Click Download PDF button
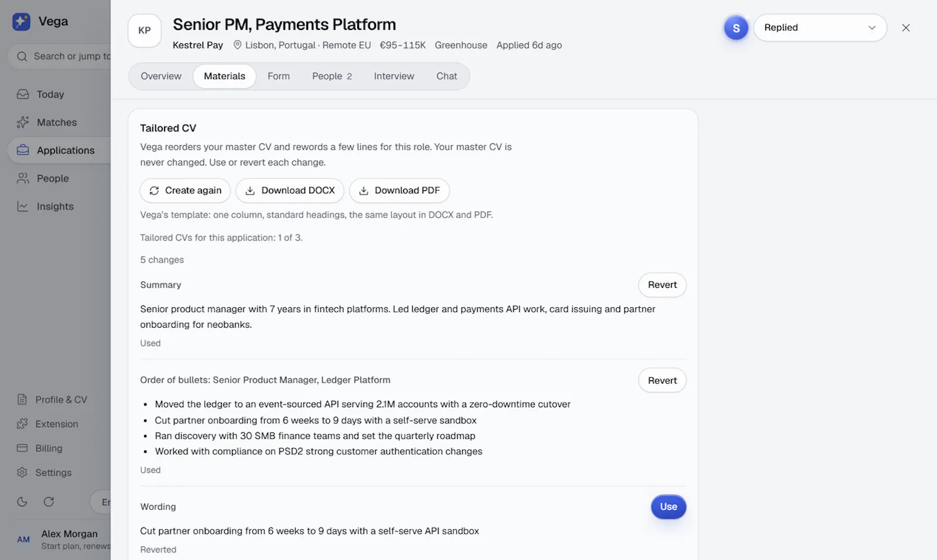This screenshot has width=937, height=560. tap(399, 191)
